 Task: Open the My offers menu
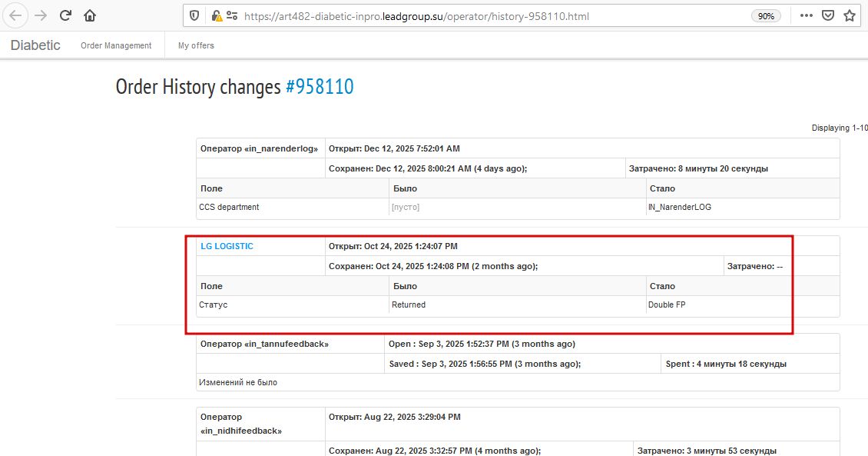coord(196,45)
